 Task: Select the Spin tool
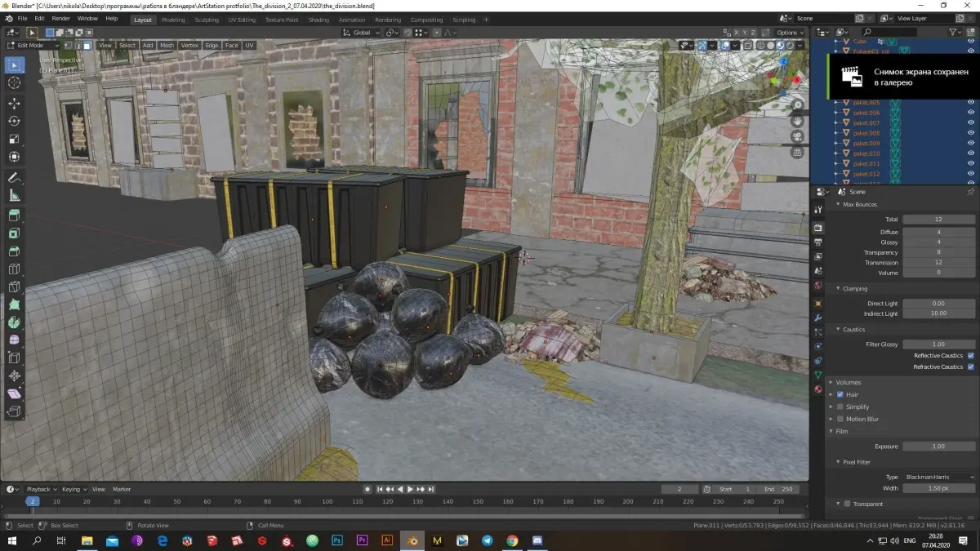15,322
